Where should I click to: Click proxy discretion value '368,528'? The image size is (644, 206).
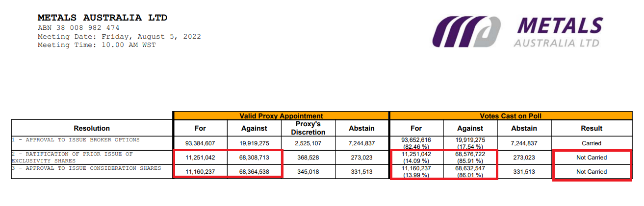308,158
